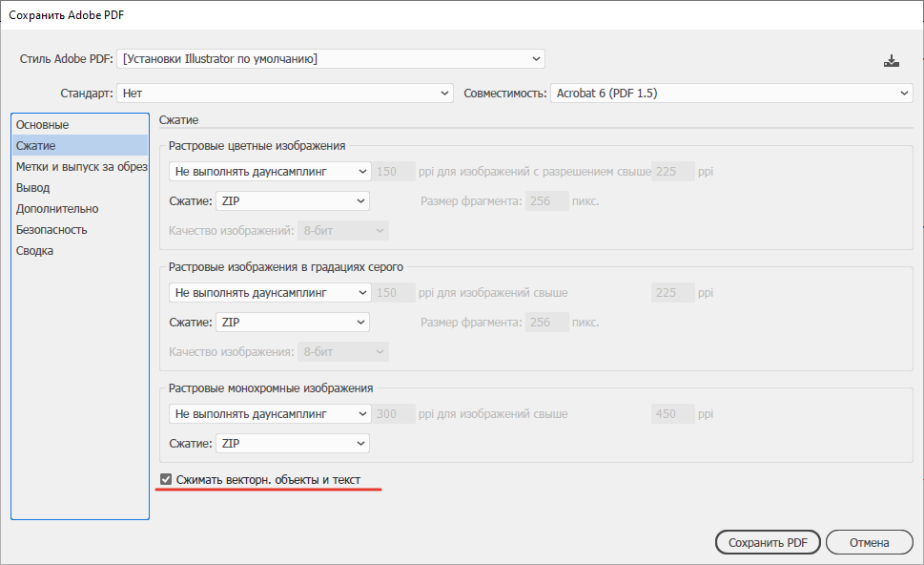Open color images downsampling dropdown
924x565 pixels.
(270, 172)
